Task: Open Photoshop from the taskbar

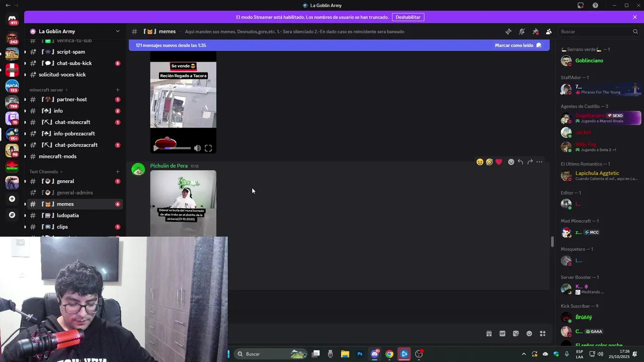Action: (x=360, y=354)
